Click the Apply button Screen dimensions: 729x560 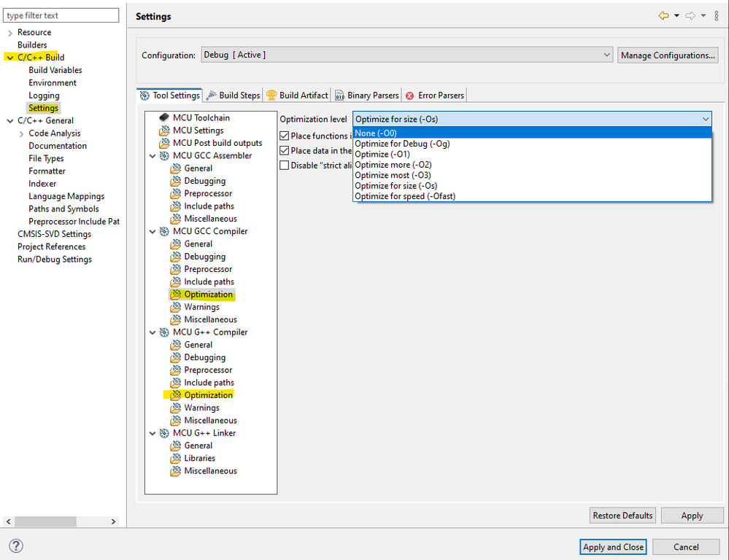pos(692,516)
